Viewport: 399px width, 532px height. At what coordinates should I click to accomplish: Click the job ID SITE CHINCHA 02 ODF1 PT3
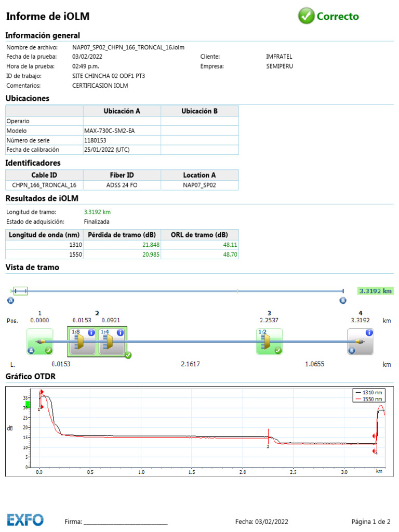[x=109, y=76]
